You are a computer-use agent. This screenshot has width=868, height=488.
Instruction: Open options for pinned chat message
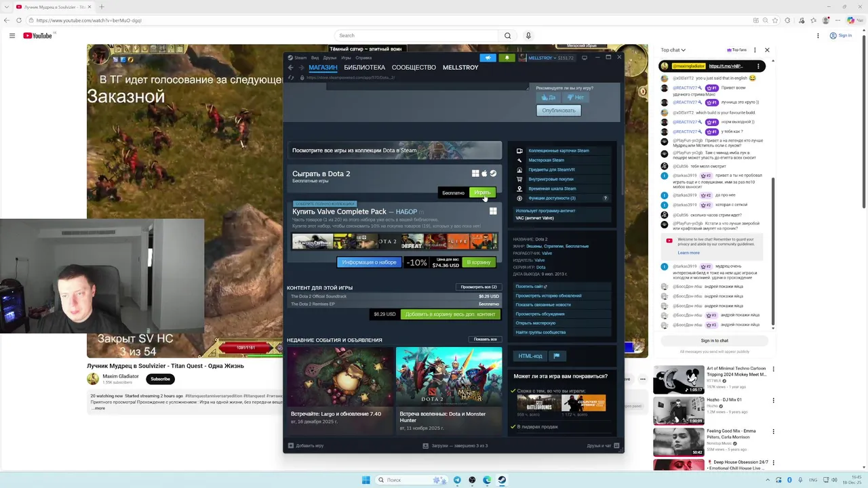[x=759, y=66]
